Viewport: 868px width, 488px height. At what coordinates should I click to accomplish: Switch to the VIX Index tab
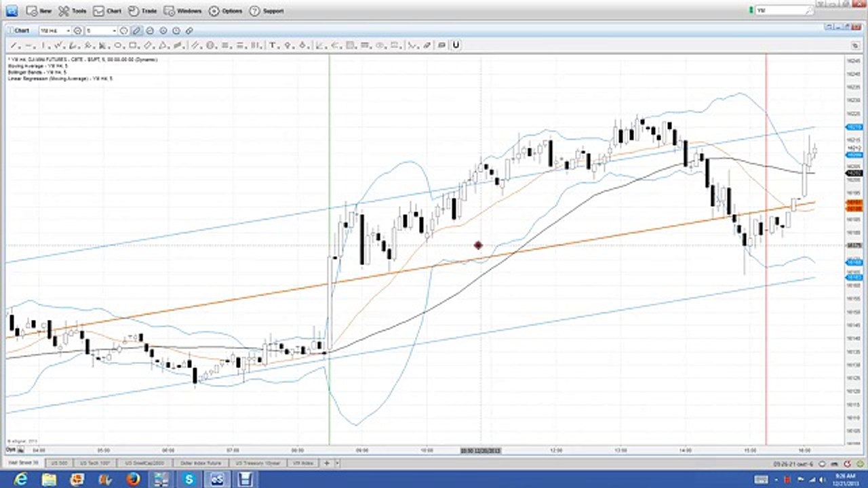pos(302,463)
